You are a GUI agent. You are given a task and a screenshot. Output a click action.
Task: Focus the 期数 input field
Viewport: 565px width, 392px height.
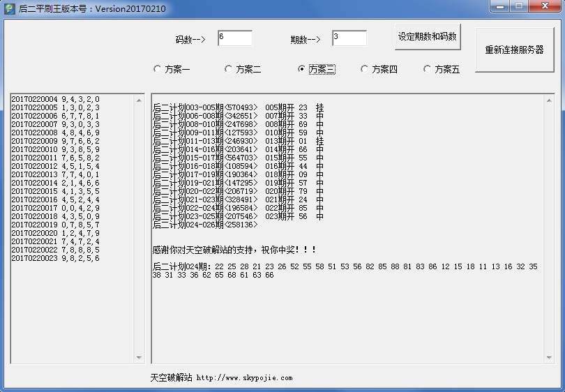349,38
